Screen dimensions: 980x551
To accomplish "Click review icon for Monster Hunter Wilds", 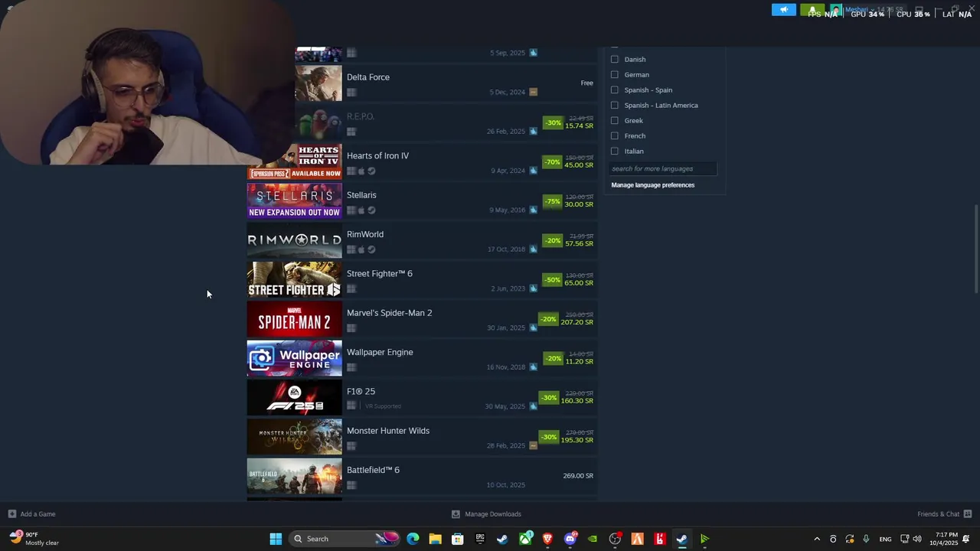I will pos(533,445).
